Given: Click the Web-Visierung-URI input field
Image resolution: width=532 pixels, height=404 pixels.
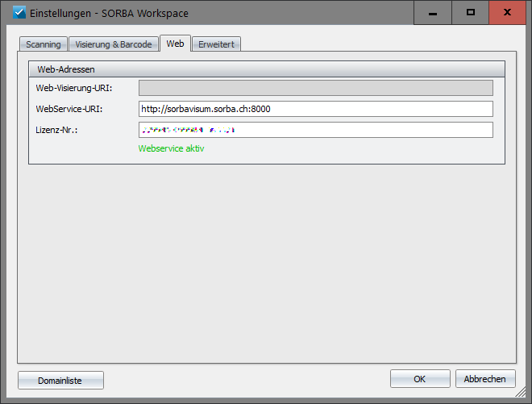Looking at the screenshot, I should click(316, 88).
